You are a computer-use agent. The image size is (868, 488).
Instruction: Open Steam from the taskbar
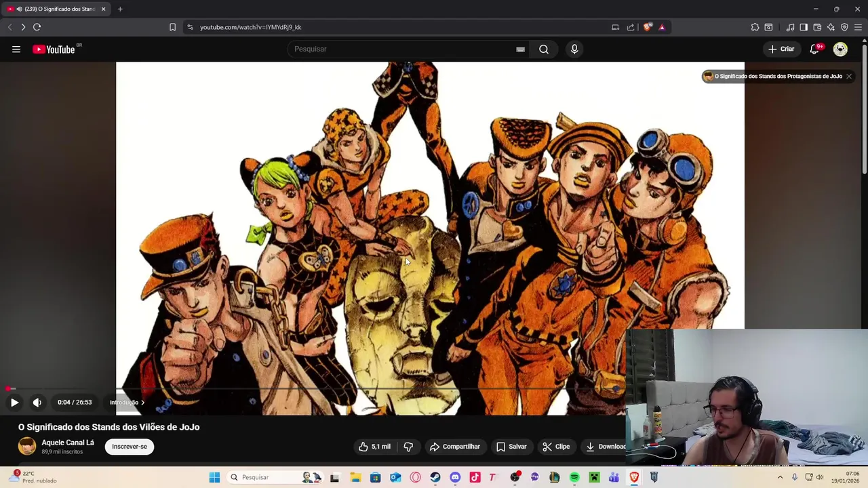435,477
